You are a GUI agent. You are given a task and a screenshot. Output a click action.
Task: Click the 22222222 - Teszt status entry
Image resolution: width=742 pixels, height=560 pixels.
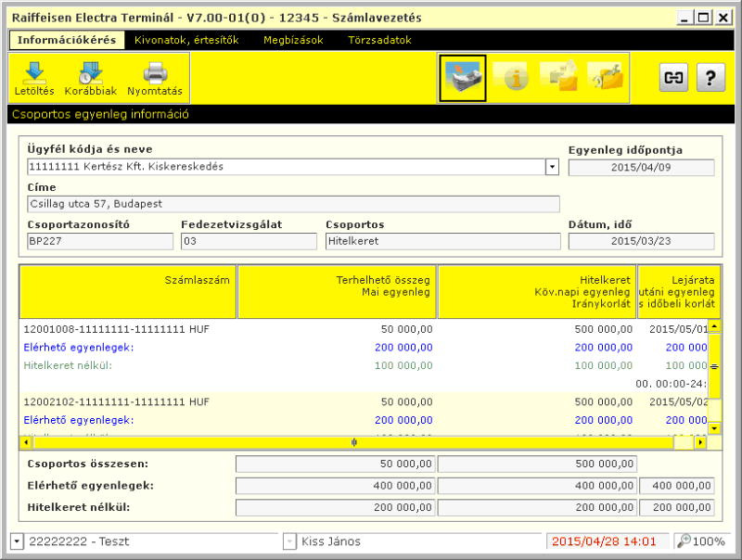(79, 541)
